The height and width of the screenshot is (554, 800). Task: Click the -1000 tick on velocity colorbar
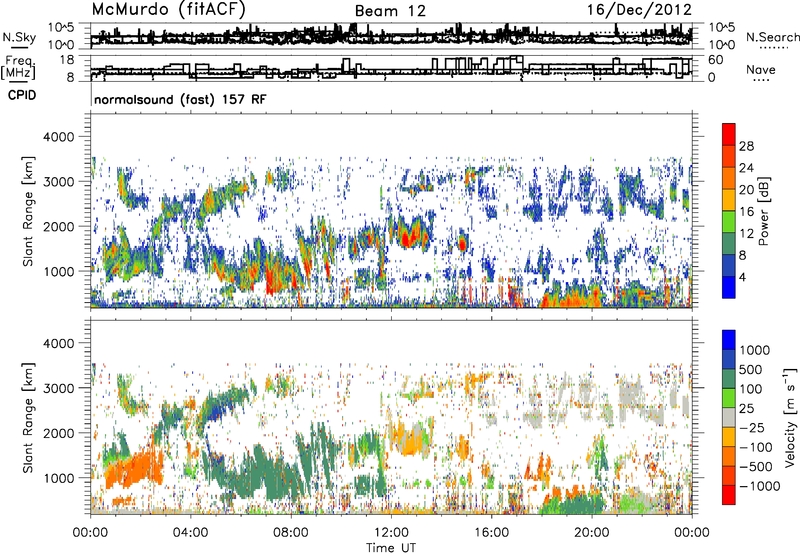click(759, 486)
